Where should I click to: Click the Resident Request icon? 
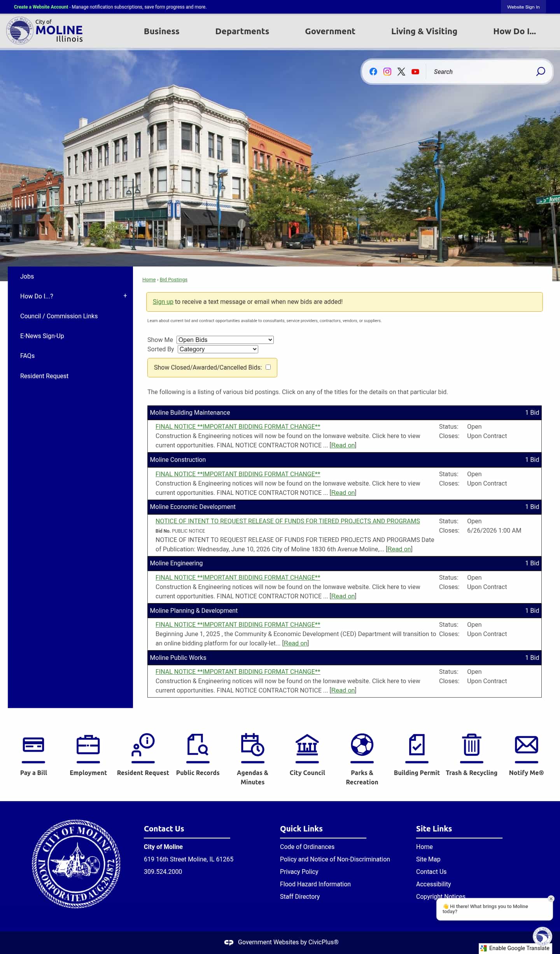click(143, 745)
